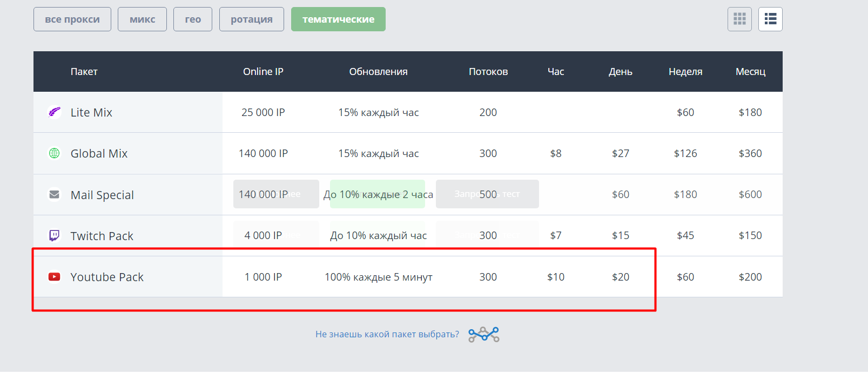Viewport: 868px width, 381px height.
Task: Click the "Пакет" column header
Action: (84, 72)
